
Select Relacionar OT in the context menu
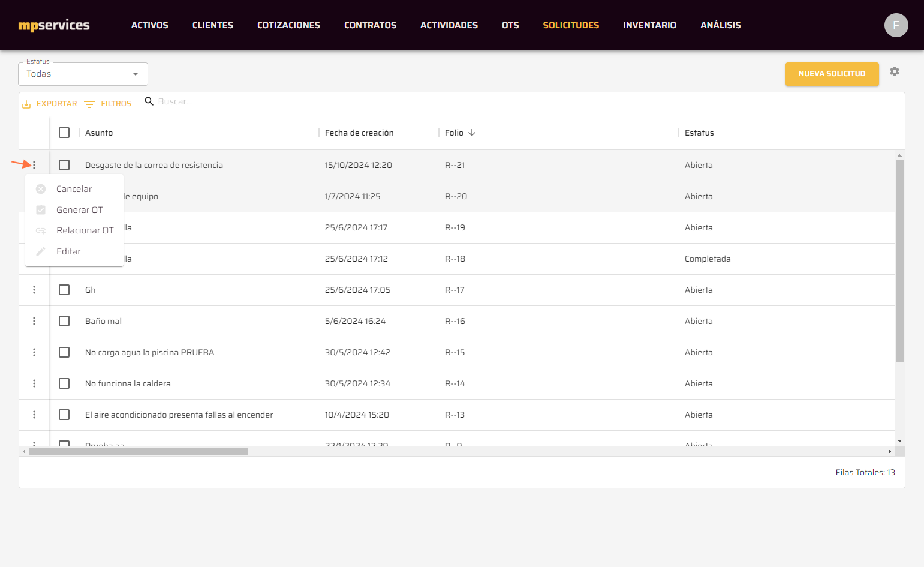74,230
